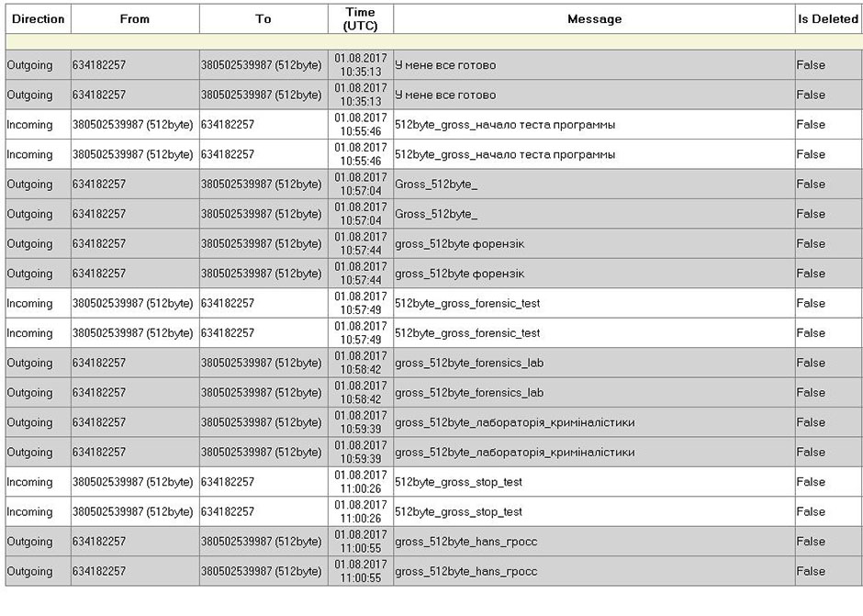This screenshot has width=863, height=616.
Task: Select the Time (UTC) column header
Action: (360, 19)
